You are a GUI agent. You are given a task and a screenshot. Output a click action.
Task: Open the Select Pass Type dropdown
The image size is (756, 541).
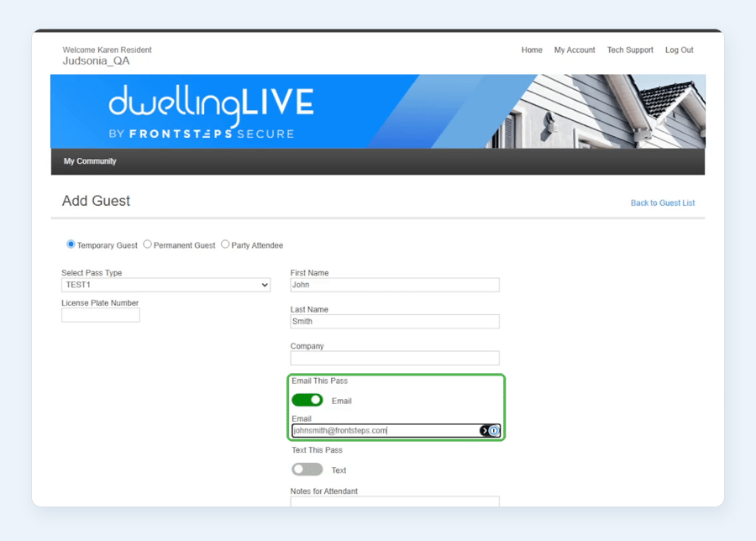(x=165, y=285)
